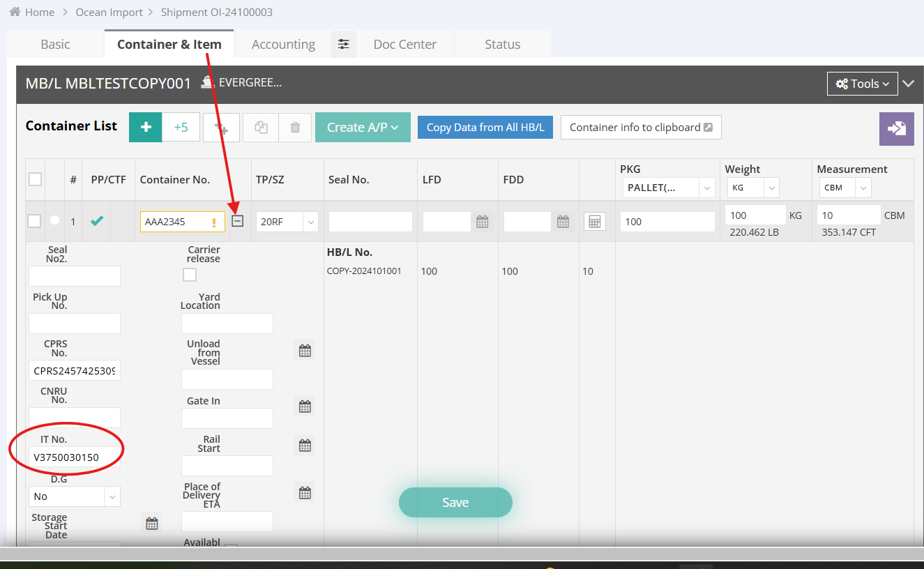924x569 pixels.
Task: Open the Tools dropdown menu
Action: point(862,84)
